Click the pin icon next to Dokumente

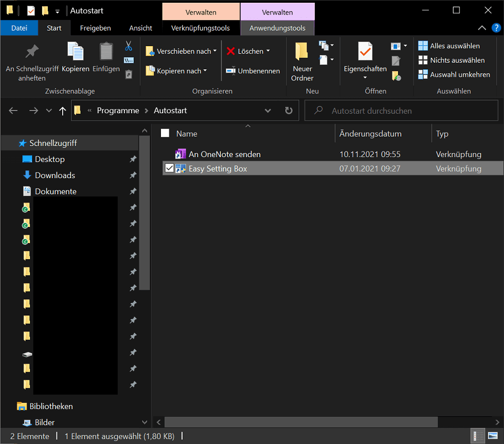(x=133, y=191)
